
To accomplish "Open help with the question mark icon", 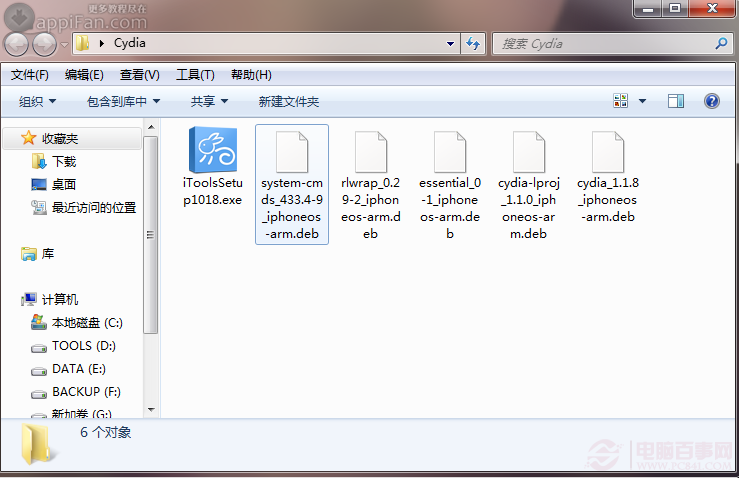I will 712,101.
